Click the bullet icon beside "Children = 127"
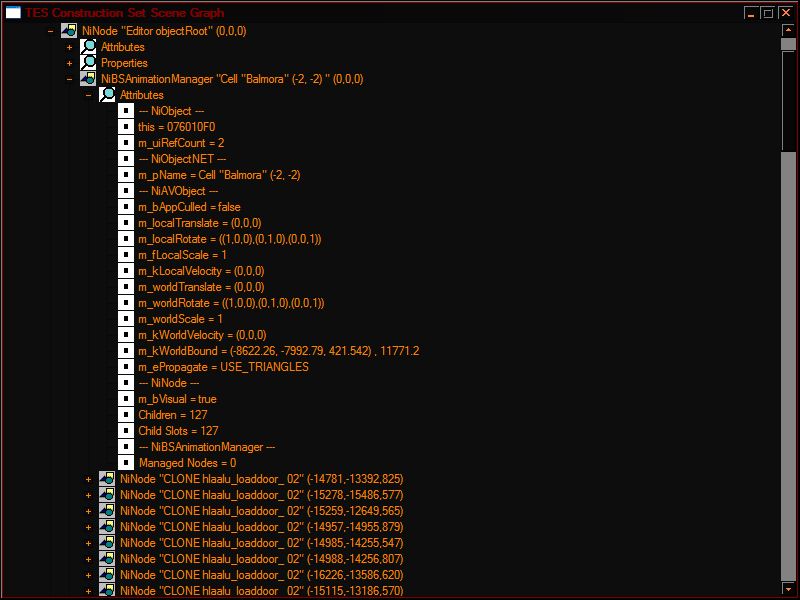Image resolution: width=800 pixels, height=600 pixels. click(126, 415)
